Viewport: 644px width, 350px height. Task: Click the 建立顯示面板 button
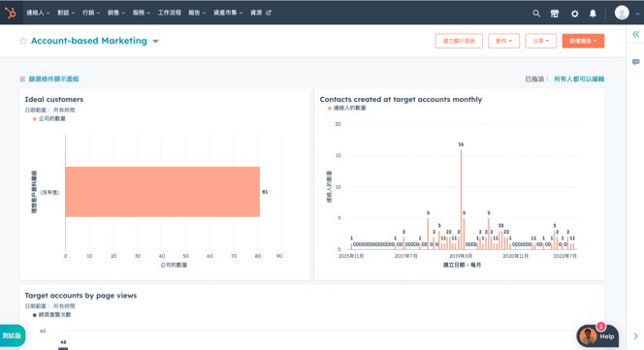pyautogui.click(x=459, y=41)
